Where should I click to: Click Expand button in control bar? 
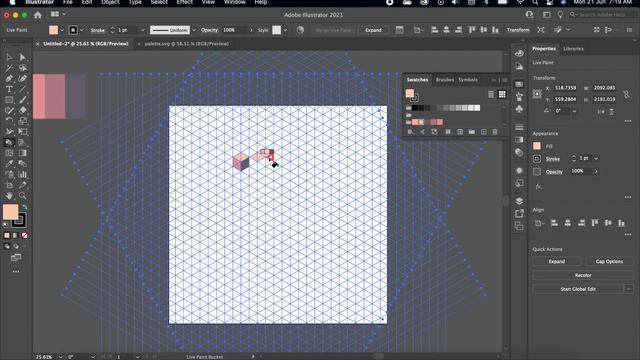coord(373,30)
